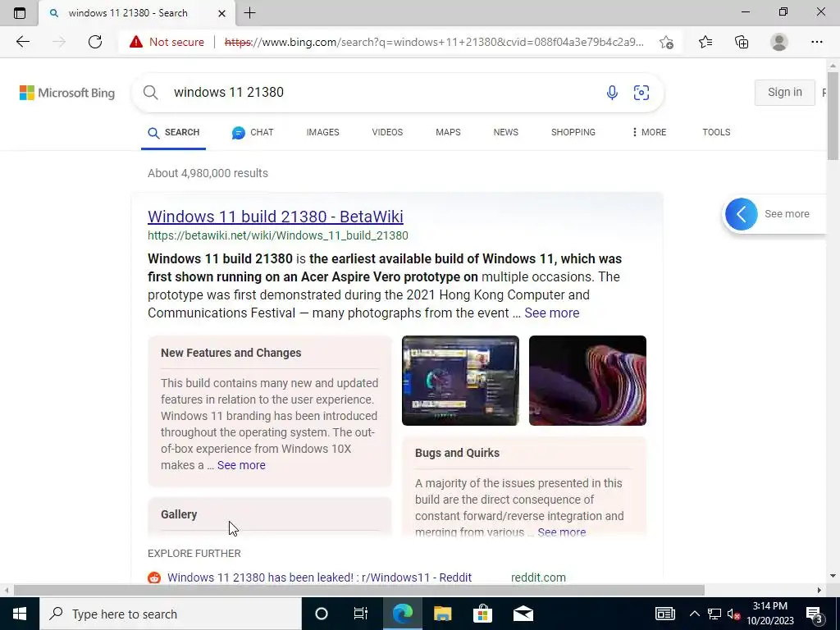This screenshot has width=840, height=630.
Task: Open the colorful wallpaper thumbnail
Action: pos(587,381)
